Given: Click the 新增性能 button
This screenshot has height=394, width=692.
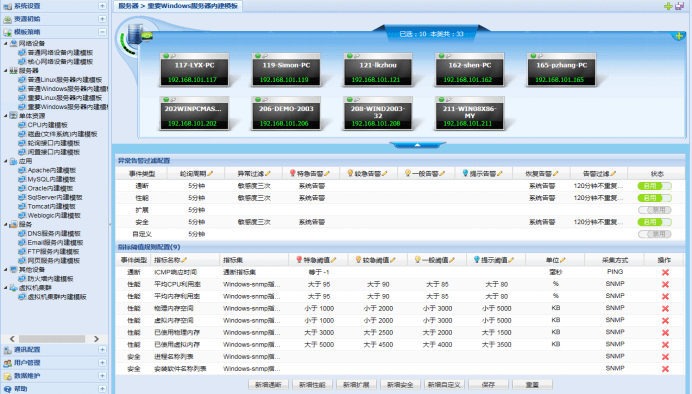Looking at the screenshot, I should tap(312, 385).
